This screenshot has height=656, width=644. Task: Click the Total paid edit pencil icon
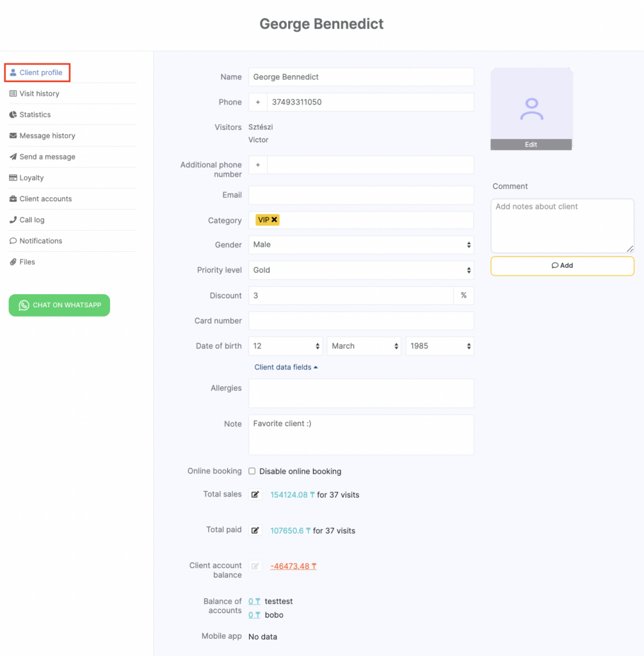tap(255, 530)
